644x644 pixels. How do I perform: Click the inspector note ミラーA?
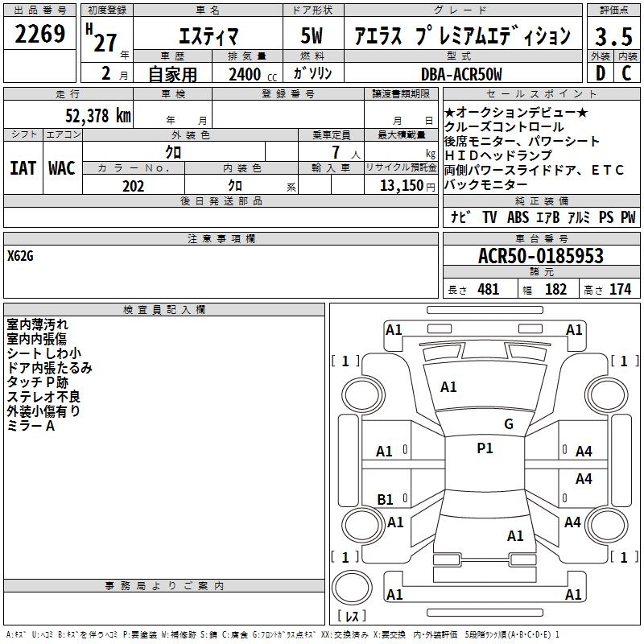(31, 426)
